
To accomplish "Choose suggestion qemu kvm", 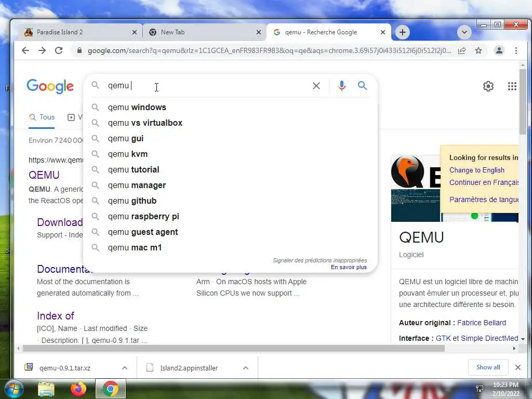I will (x=230, y=154).
